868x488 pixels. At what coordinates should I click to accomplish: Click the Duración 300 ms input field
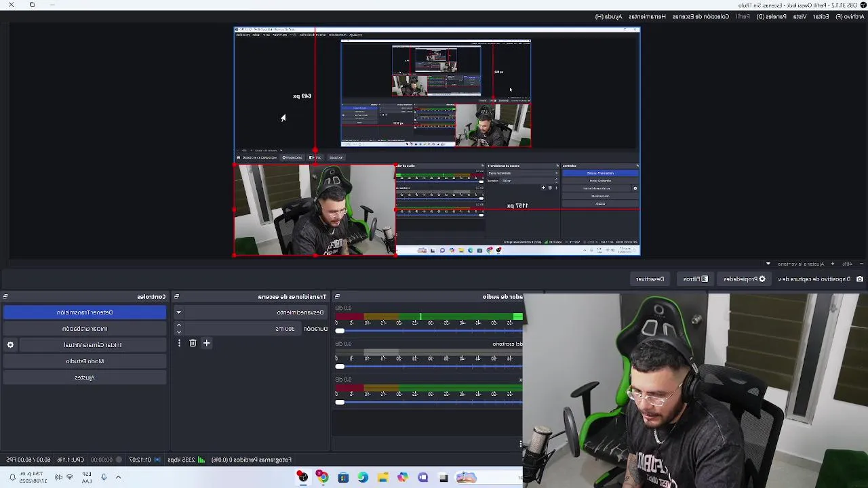(x=243, y=329)
